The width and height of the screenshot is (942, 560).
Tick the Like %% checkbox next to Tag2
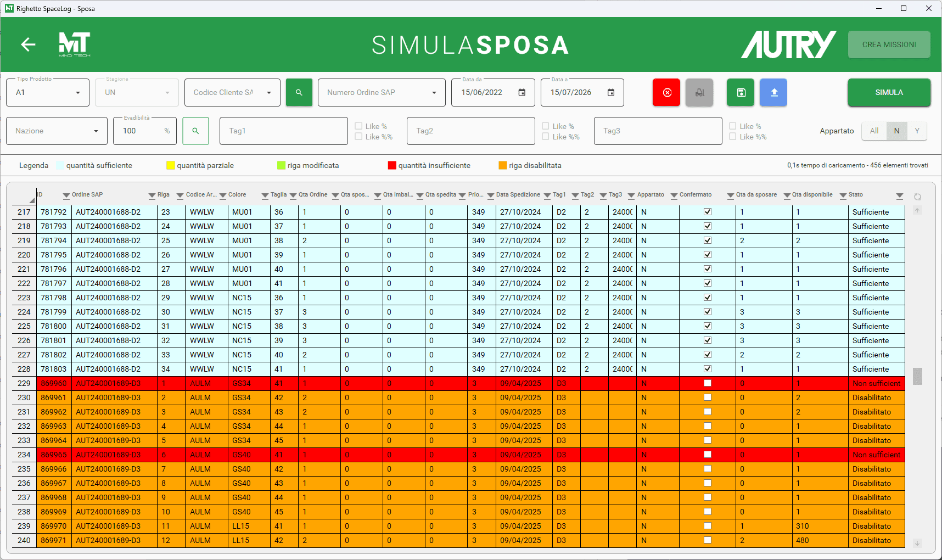(546, 136)
